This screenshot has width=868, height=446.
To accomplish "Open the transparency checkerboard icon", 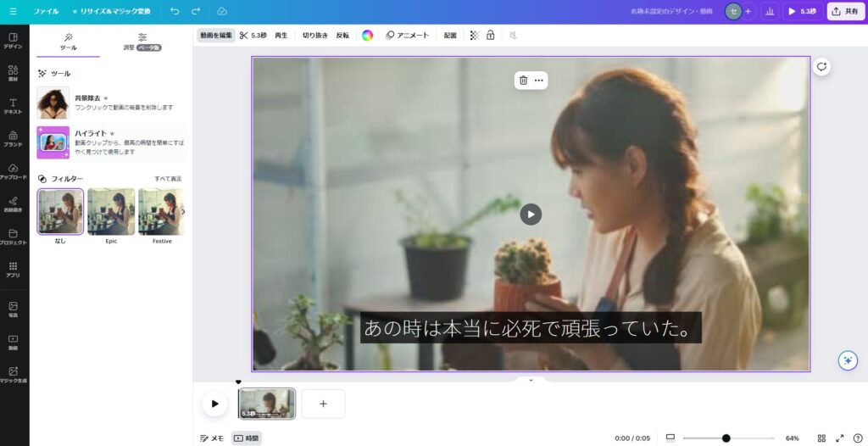I will [x=474, y=36].
